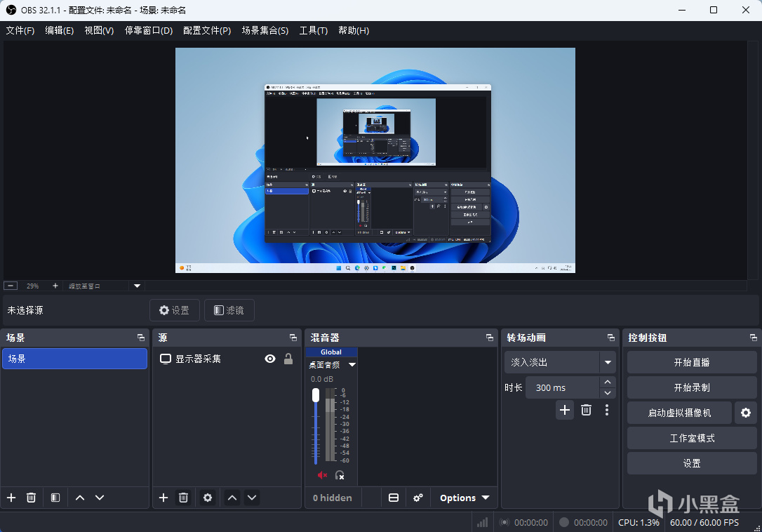Image resolution: width=762 pixels, height=532 pixels.
Task: Open the 配置文件(P) menu
Action: pyautogui.click(x=207, y=31)
